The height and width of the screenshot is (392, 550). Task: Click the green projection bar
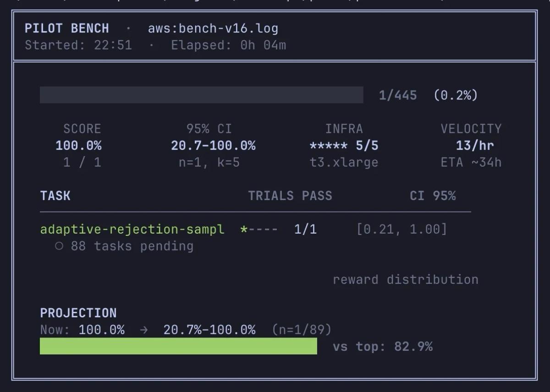pos(178,346)
